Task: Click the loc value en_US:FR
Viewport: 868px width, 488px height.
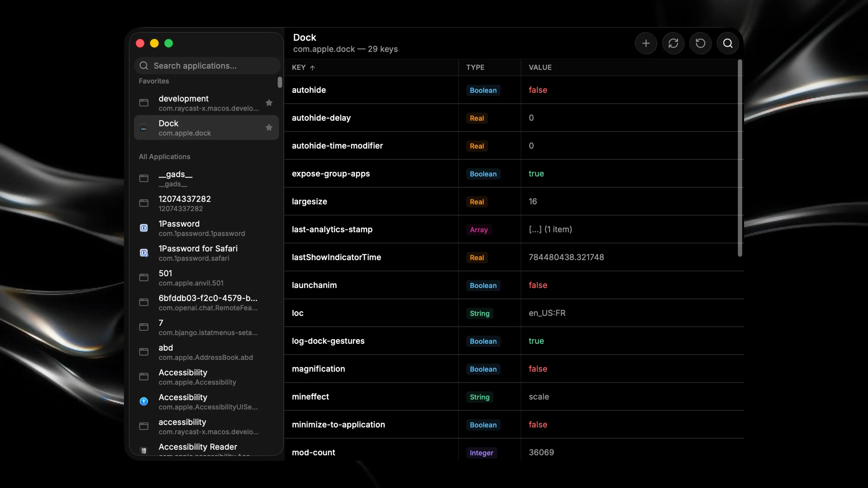Action: (547, 313)
